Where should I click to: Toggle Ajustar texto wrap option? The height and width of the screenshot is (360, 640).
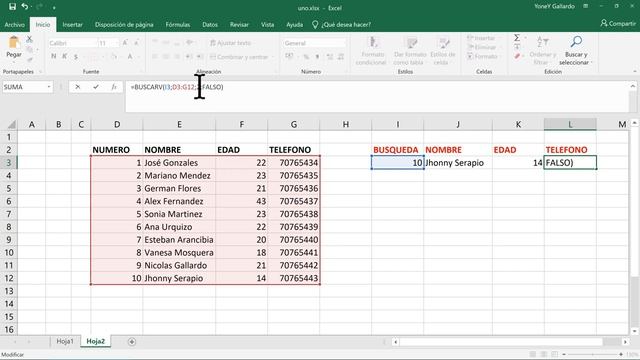(x=231, y=43)
